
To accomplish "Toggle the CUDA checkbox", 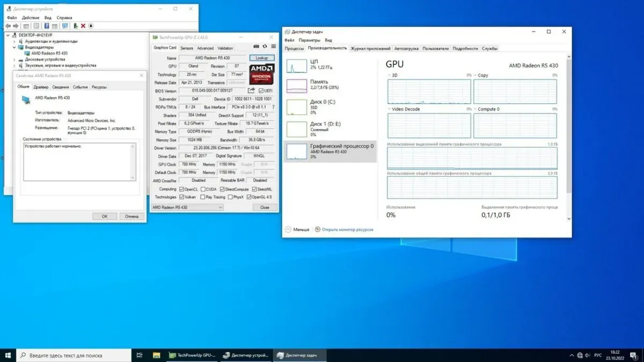I will tap(203, 189).
